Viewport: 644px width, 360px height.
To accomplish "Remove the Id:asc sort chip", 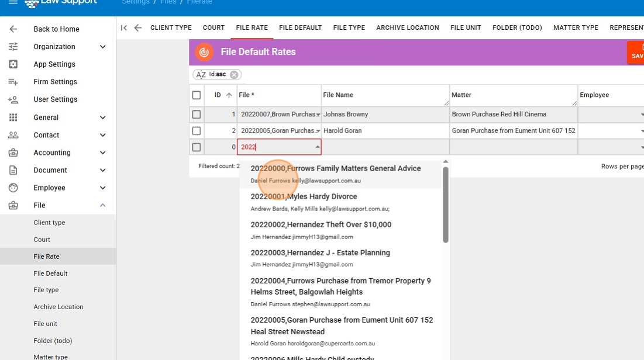I will [x=234, y=75].
